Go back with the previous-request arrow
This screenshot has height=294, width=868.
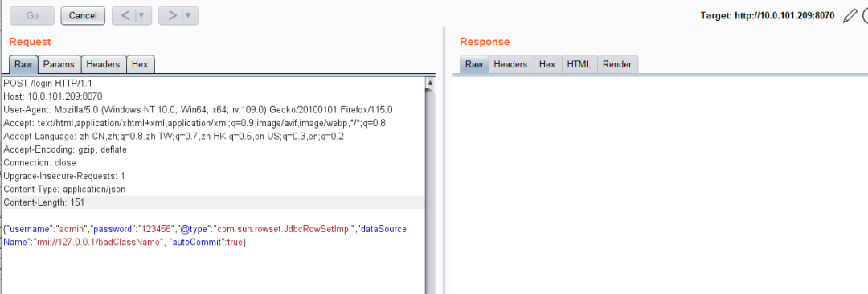pos(125,15)
